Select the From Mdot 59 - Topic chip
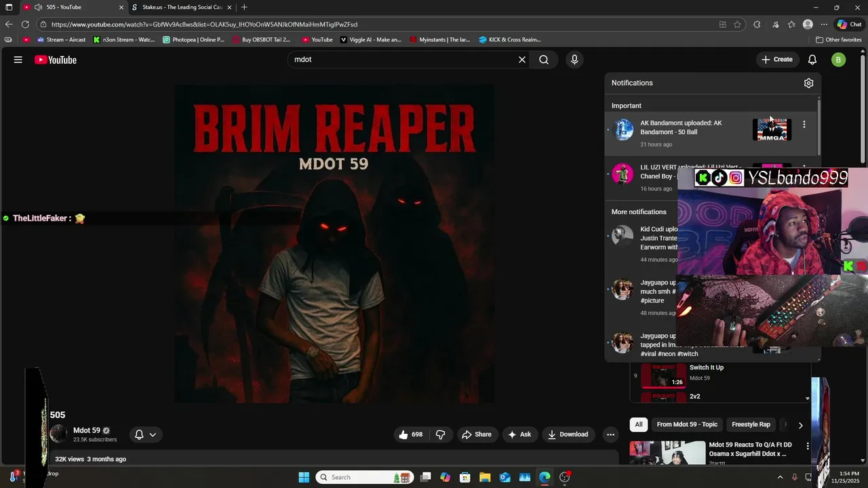 687,424
